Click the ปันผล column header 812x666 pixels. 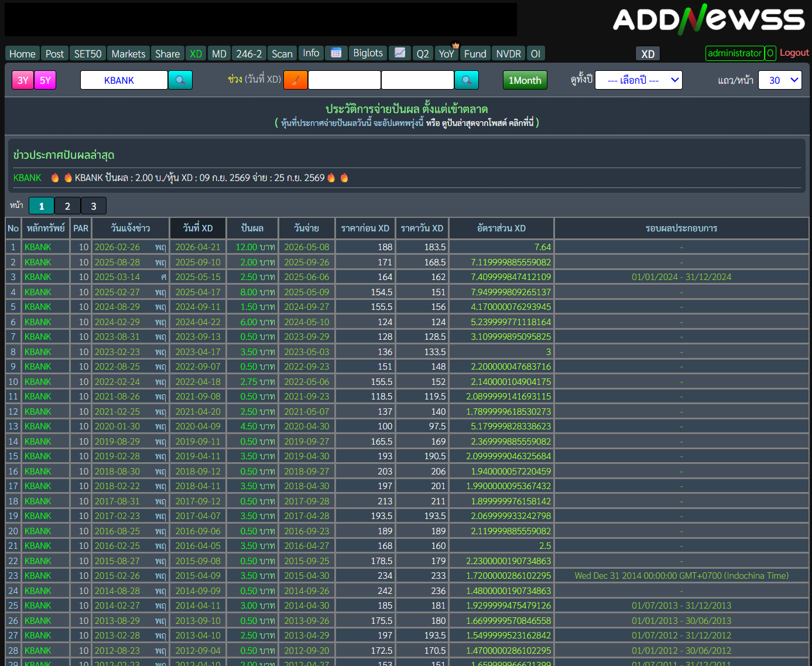tap(252, 228)
